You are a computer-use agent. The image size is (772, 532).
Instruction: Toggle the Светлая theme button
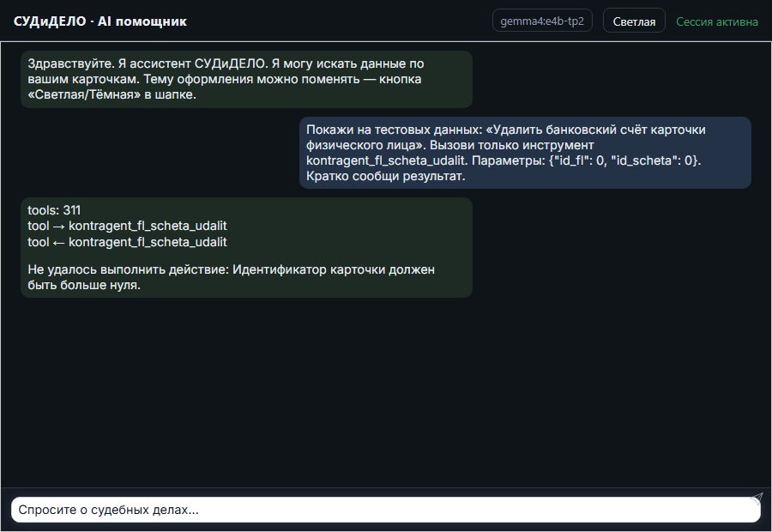click(x=634, y=21)
